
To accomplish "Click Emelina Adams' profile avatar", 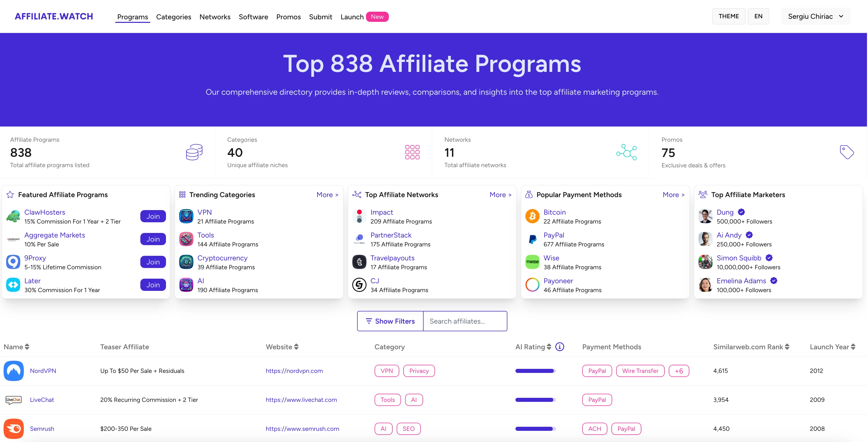I will pyautogui.click(x=705, y=285).
